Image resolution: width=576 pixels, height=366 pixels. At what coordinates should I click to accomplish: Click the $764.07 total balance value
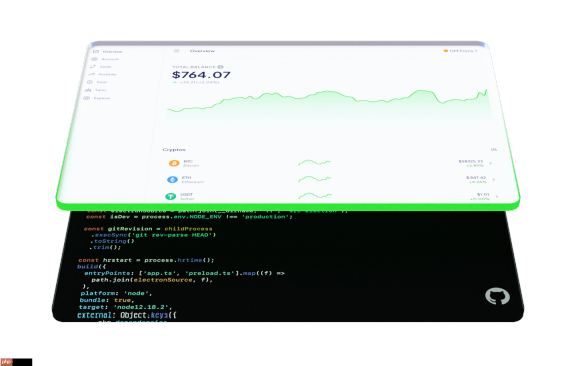click(201, 75)
